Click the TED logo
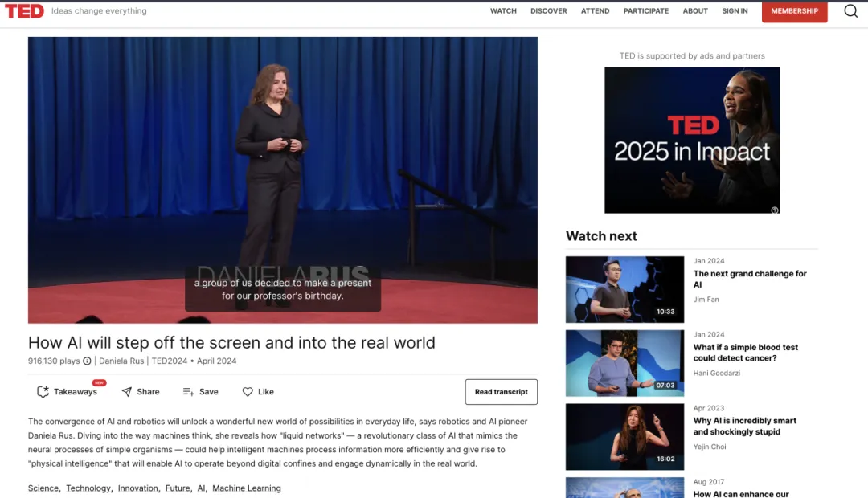The image size is (868, 498). [24, 11]
